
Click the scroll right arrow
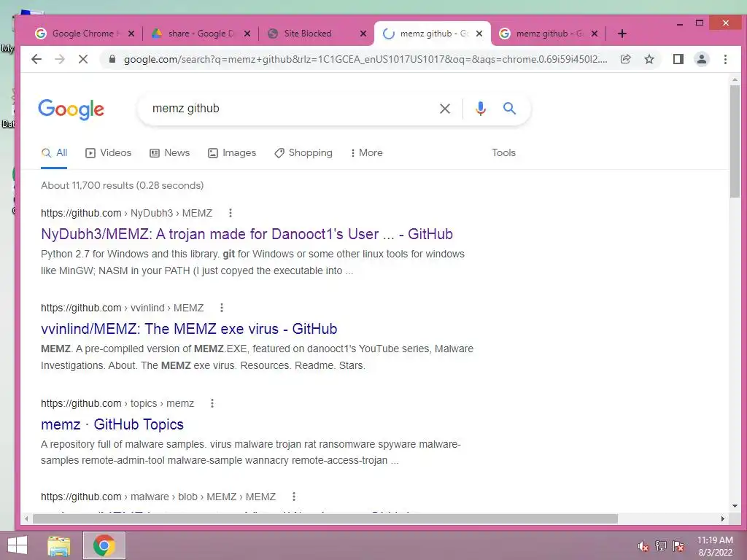[723, 518]
